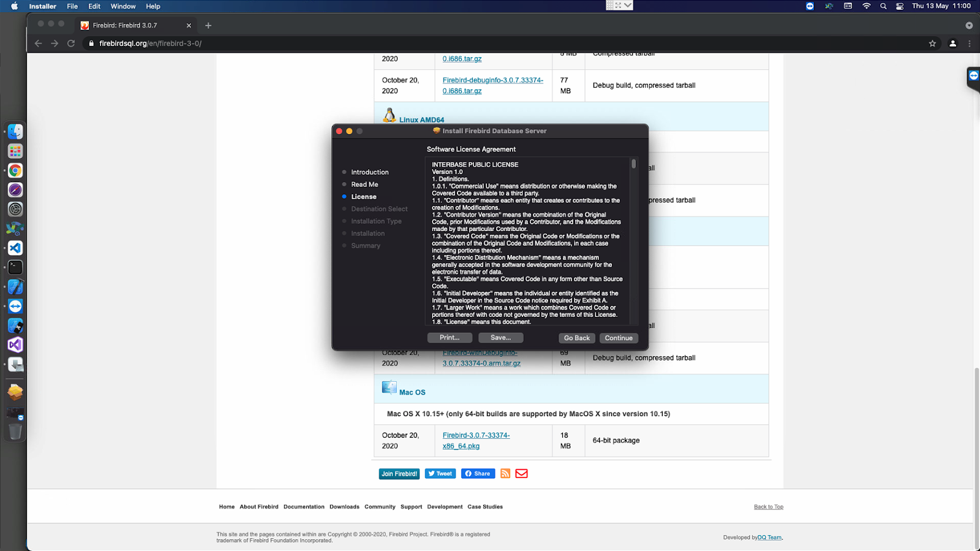This screenshot has width=980, height=551.
Task: Open the arm.tar.gz debug download link
Action: 481,358
